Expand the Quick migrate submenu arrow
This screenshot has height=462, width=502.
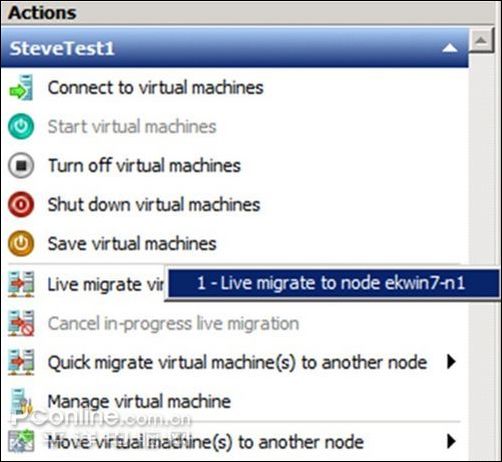click(x=451, y=362)
